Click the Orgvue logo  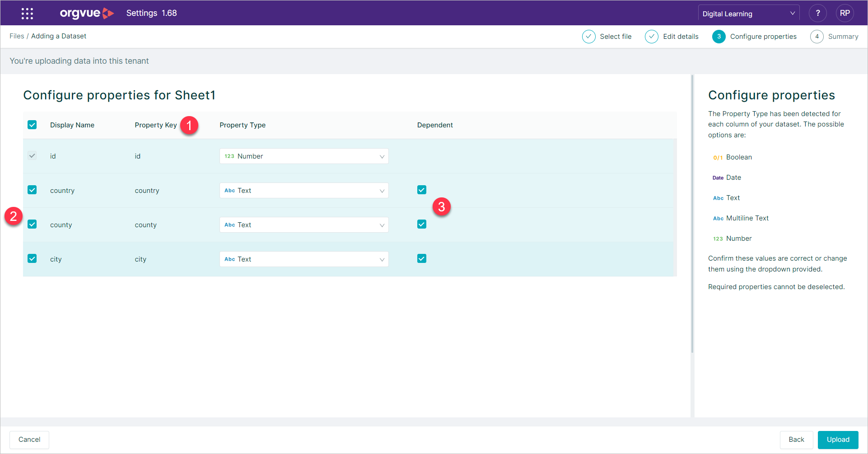[x=87, y=13]
